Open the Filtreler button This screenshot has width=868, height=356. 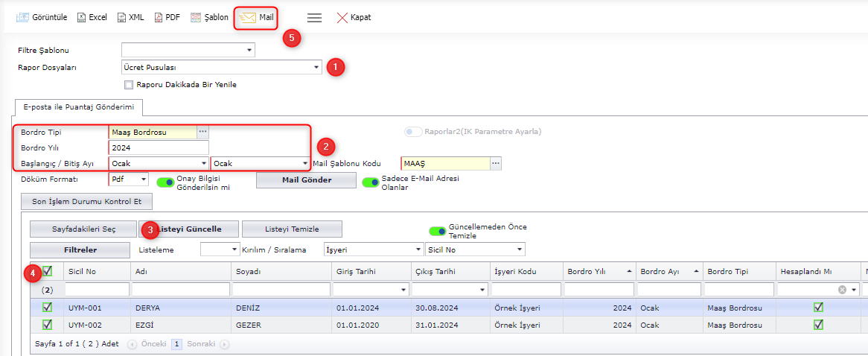pos(80,249)
